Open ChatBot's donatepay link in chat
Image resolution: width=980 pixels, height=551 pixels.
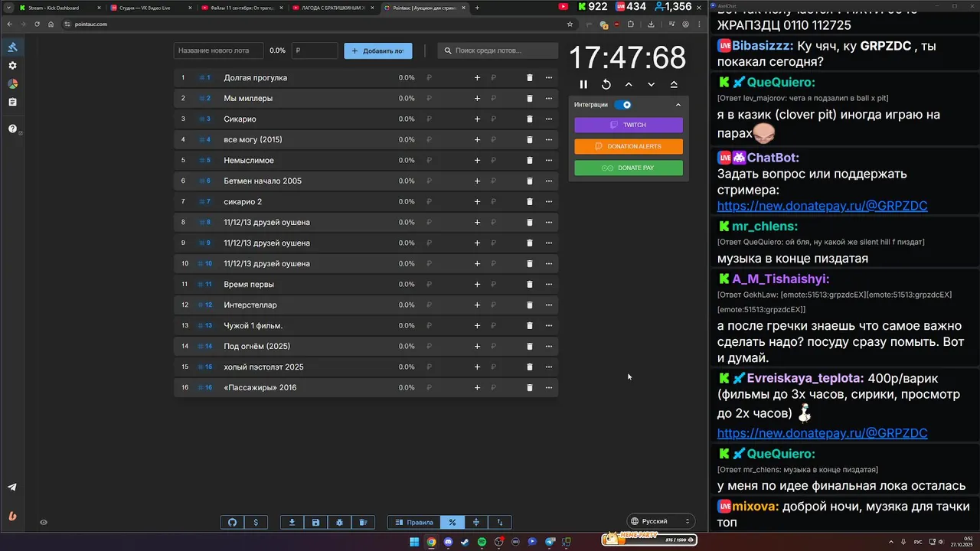(822, 206)
